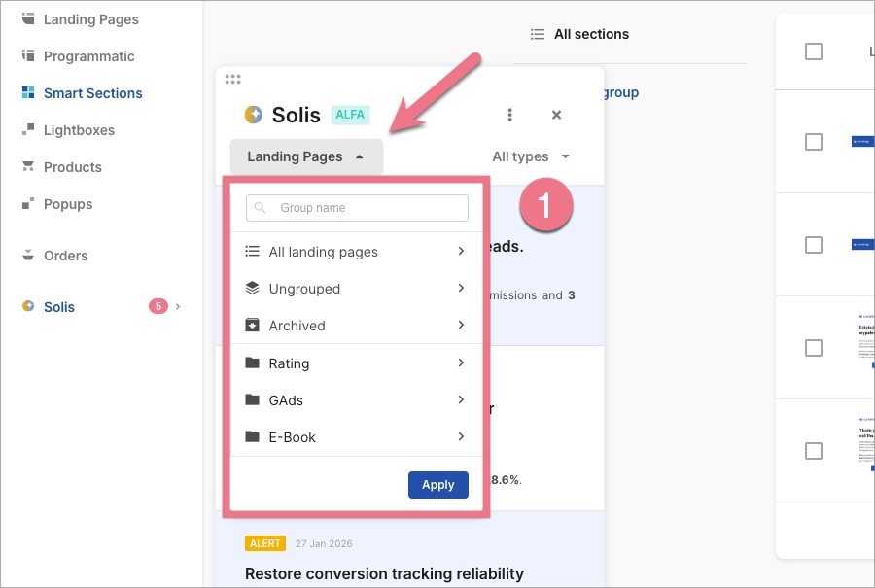The width and height of the screenshot is (875, 588).
Task: Open the Programmatic section
Action: (x=88, y=56)
